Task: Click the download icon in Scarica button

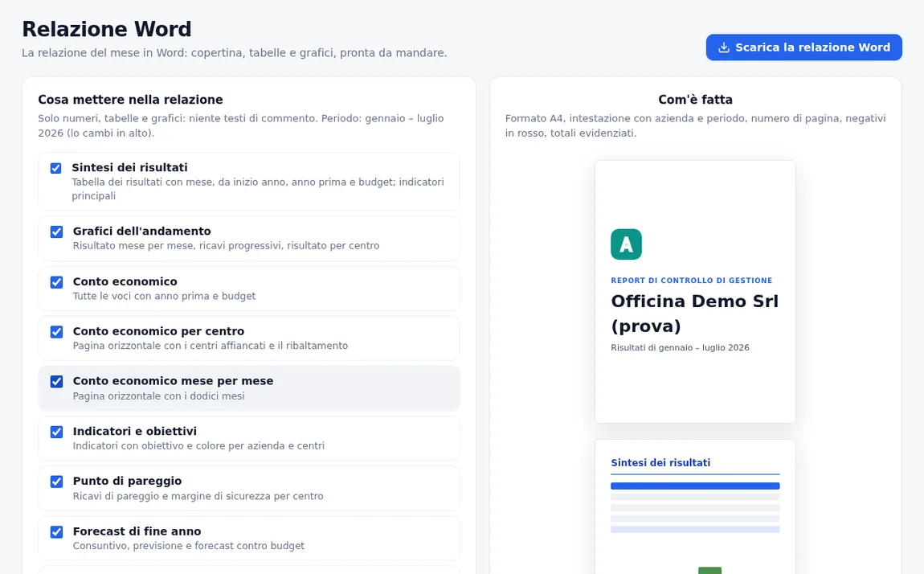Action: point(724,47)
